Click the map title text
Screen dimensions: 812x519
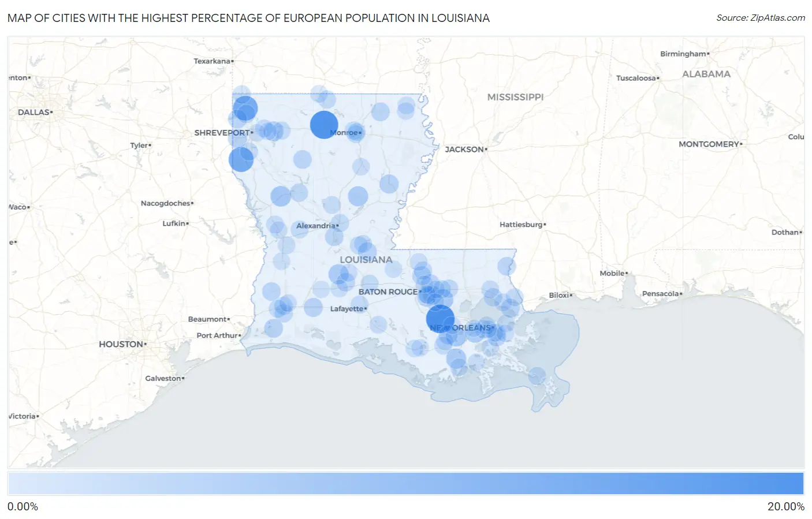click(248, 18)
